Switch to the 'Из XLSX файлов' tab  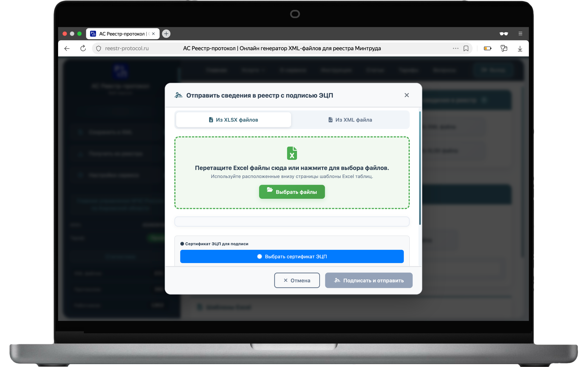click(x=234, y=120)
